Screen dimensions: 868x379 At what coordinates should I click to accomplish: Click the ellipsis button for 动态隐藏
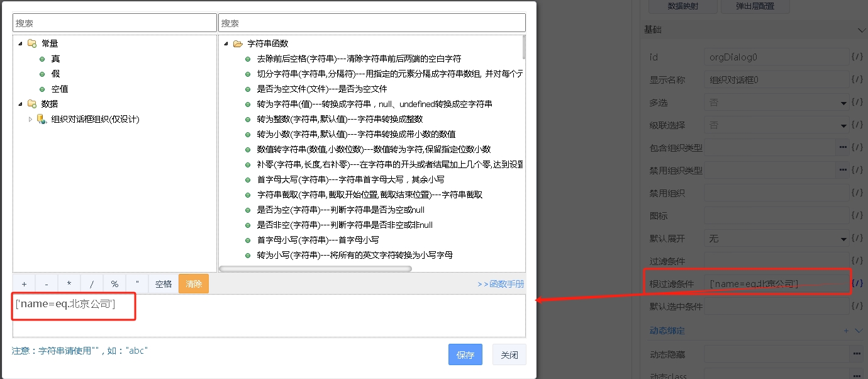[857, 353]
